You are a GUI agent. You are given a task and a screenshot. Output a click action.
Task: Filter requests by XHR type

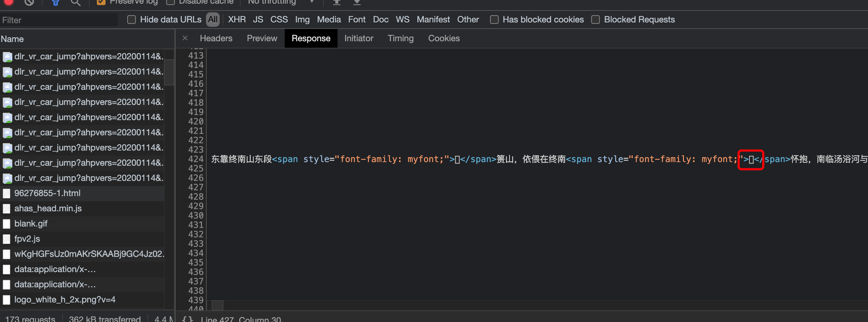(237, 20)
